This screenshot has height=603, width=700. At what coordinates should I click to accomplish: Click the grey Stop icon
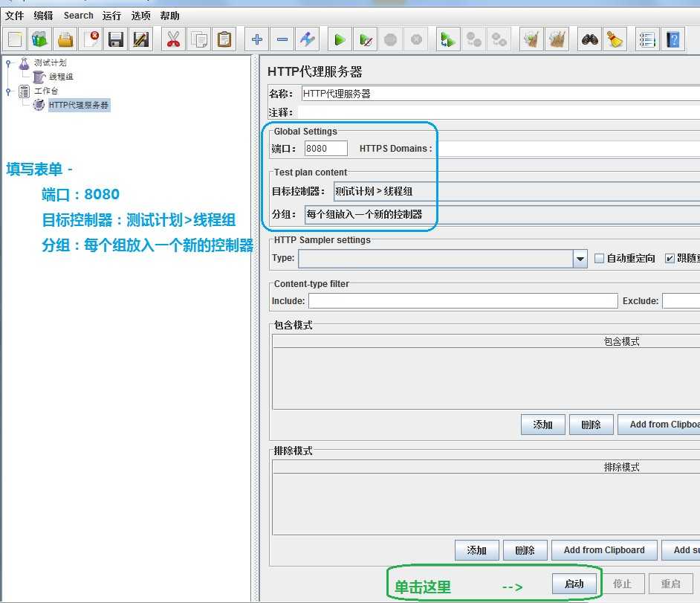[x=391, y=39]
